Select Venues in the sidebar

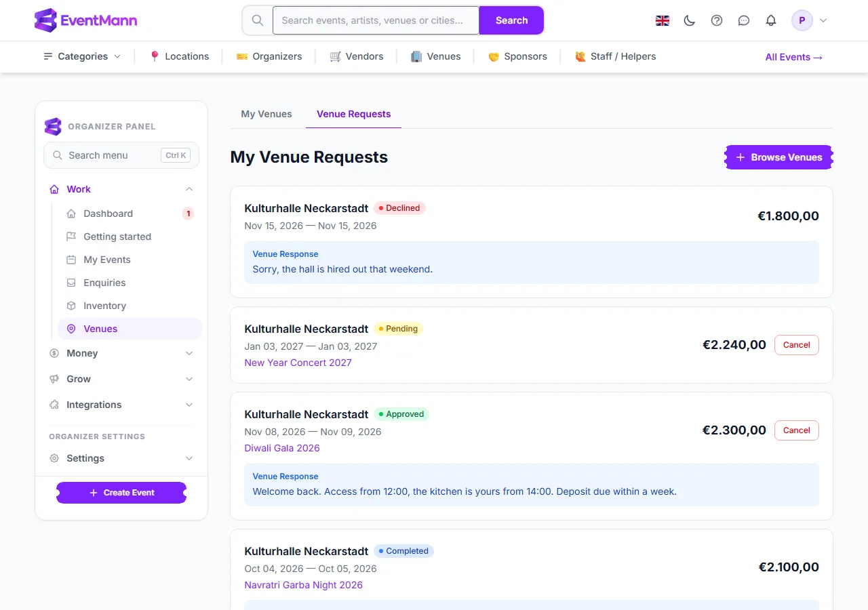130,329
